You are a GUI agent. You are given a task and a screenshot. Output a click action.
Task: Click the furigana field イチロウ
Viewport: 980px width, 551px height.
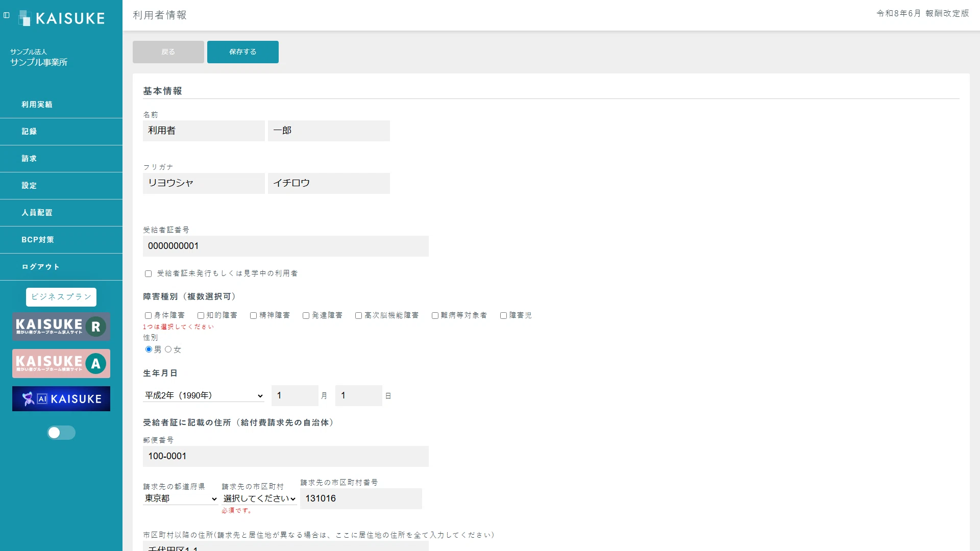[x=329, y=183]
